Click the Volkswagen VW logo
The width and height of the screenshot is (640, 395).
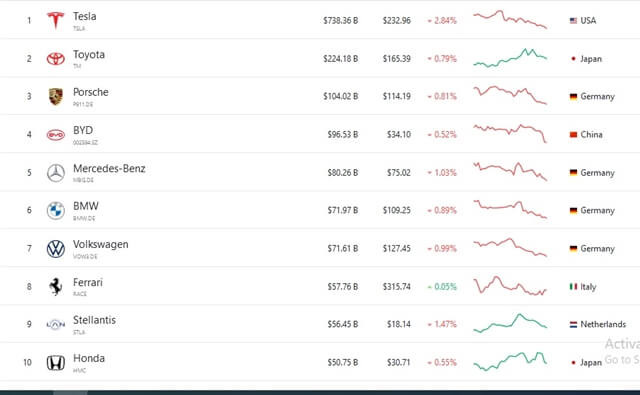(x=56, y=249)
